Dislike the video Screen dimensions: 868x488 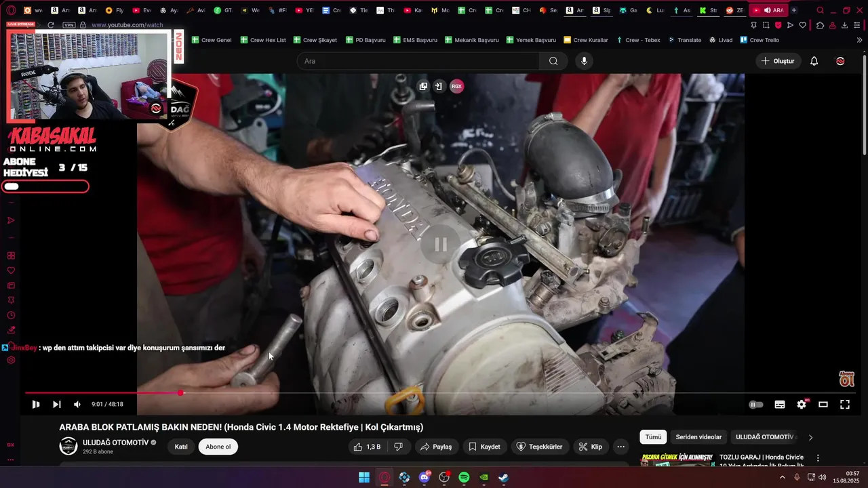399,447
